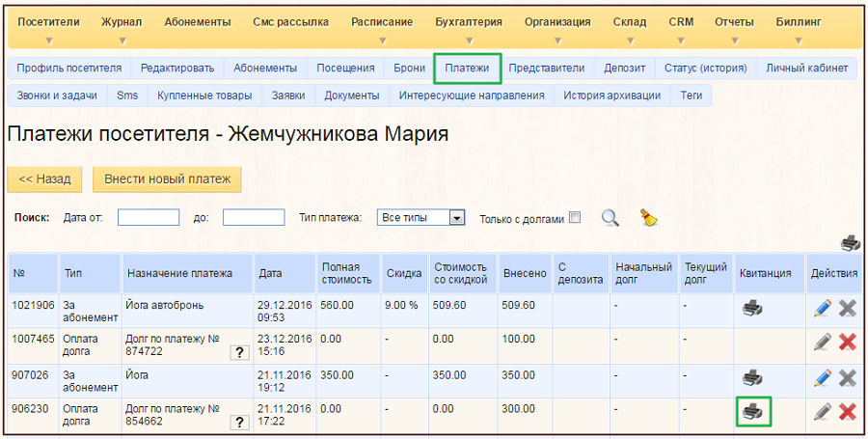Screen dimensions: 868x439
Task: Print the payments table using printer icon above table
Action: (851, 242)
